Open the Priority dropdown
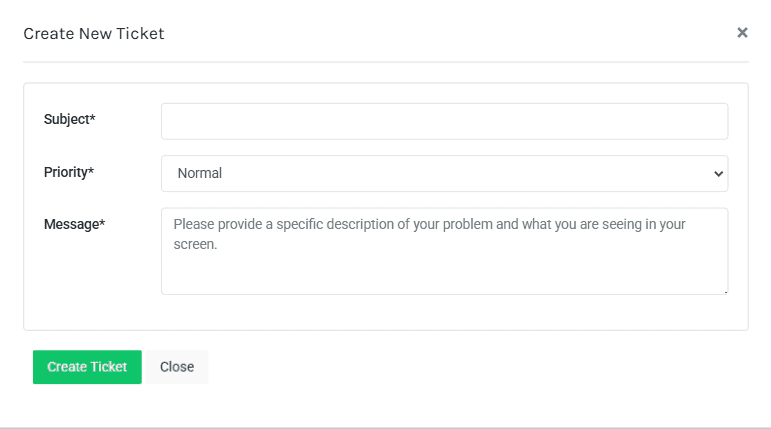Viewport: 771px width, 429px height. point(444,173)
